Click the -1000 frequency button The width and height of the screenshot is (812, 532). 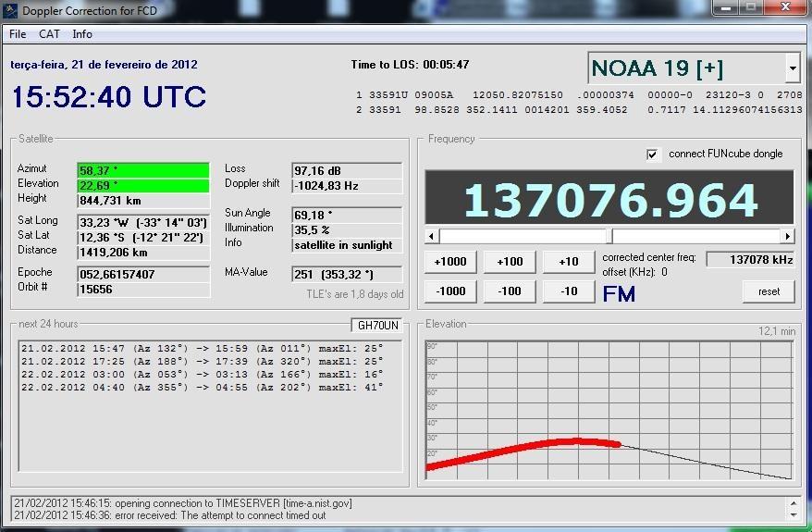click(450, 291)
